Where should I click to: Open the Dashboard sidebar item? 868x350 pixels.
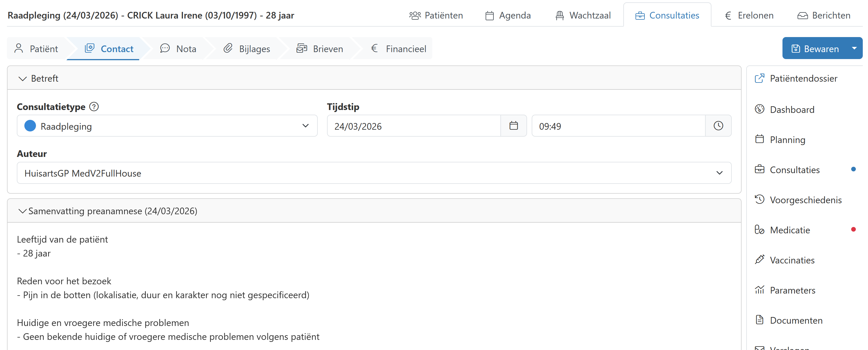coord(791,109)
